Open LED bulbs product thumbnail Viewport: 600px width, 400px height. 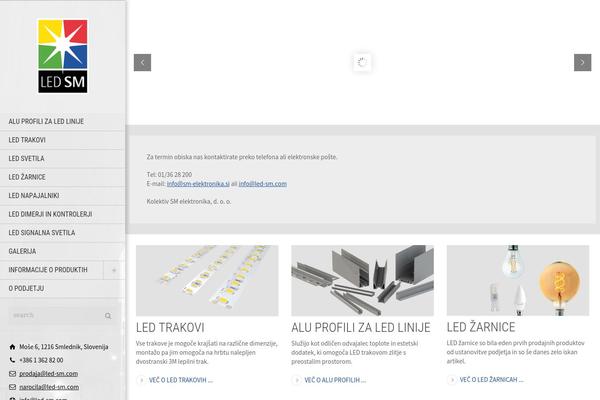518,281
